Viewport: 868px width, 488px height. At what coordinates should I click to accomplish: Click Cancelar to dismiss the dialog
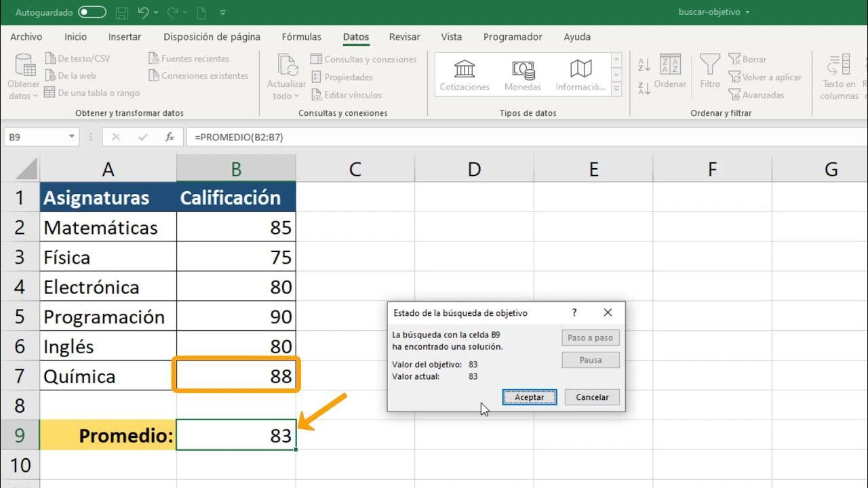pyautogui.click(x=591, y=396)
